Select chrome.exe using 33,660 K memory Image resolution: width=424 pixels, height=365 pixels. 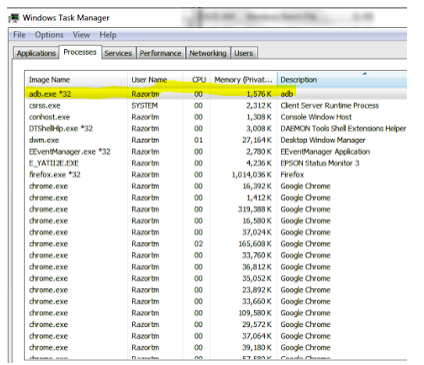(x=216, y=301)
